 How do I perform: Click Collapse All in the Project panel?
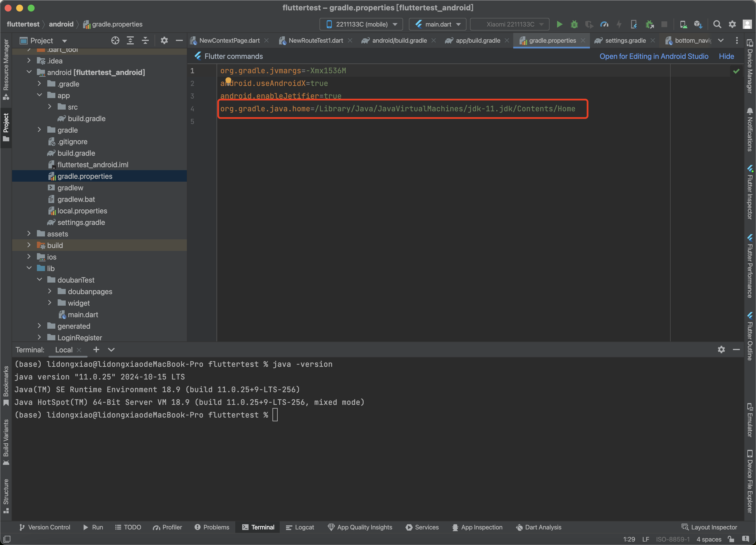pos(145,41)
